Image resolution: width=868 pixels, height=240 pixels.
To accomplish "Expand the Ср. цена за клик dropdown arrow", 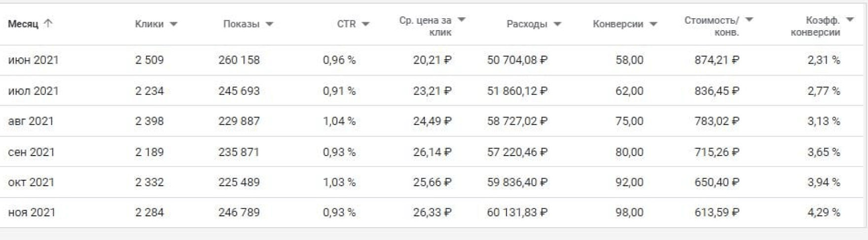I will [x=462, y=20].
